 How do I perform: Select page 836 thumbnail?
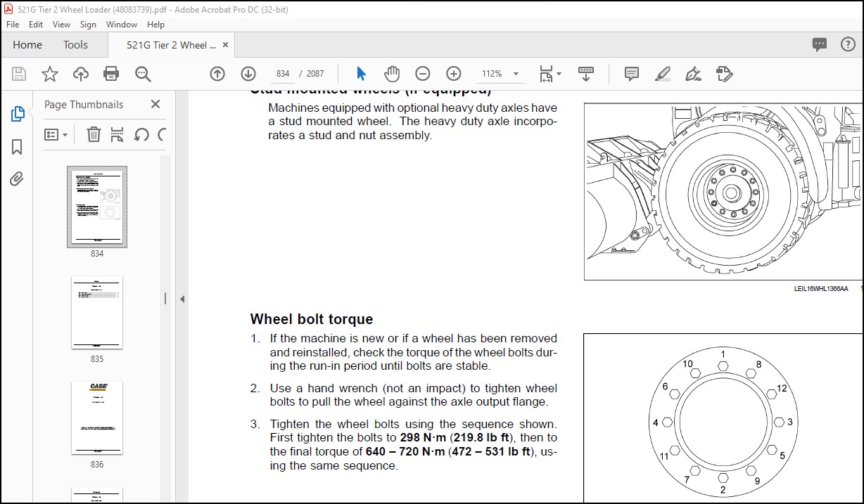(x=97, y=418)
